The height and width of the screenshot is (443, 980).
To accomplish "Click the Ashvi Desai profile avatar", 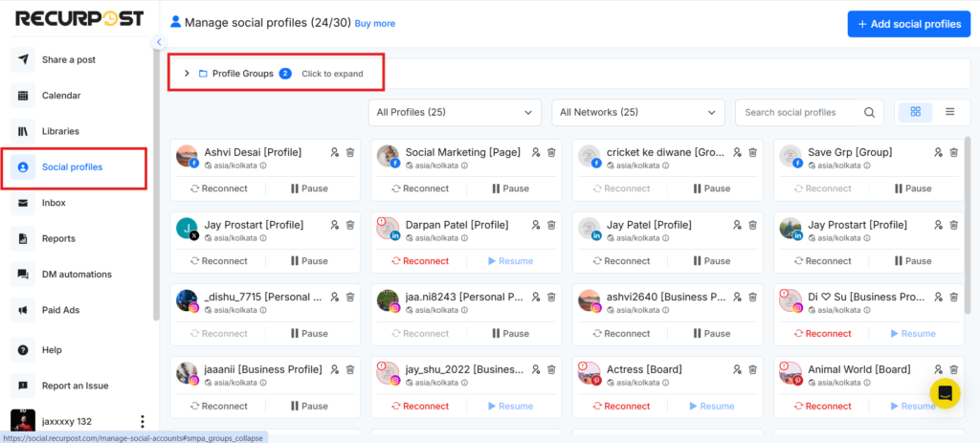I will click(187, 156).
